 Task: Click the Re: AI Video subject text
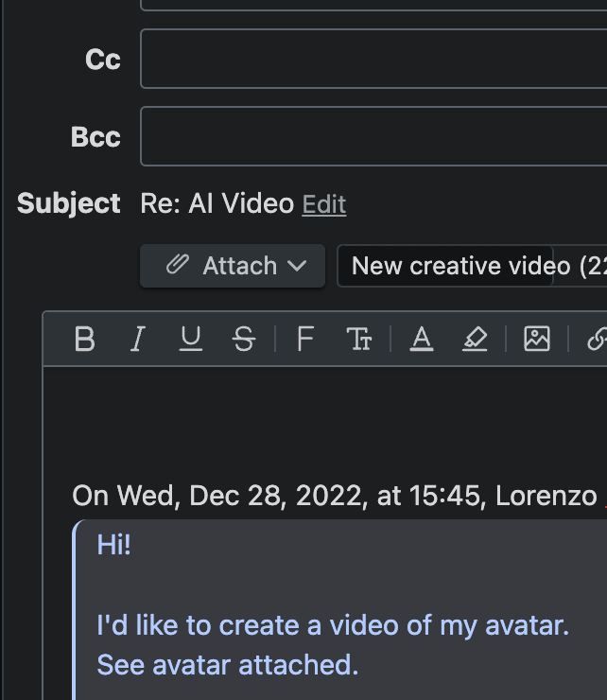[217, 203]
